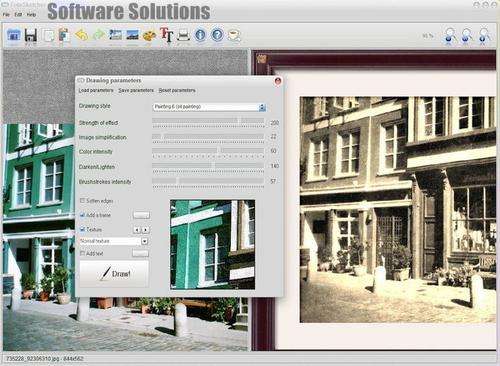Click the next texture arrow button

click(x=146, y=230)
